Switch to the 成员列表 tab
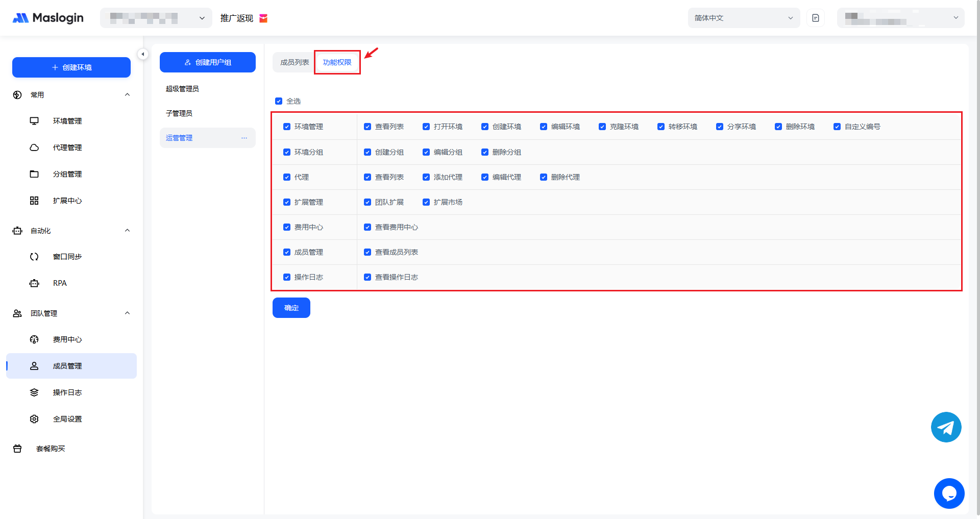The height and width of the screenshot is (519, 980). [x=295, y=62]
